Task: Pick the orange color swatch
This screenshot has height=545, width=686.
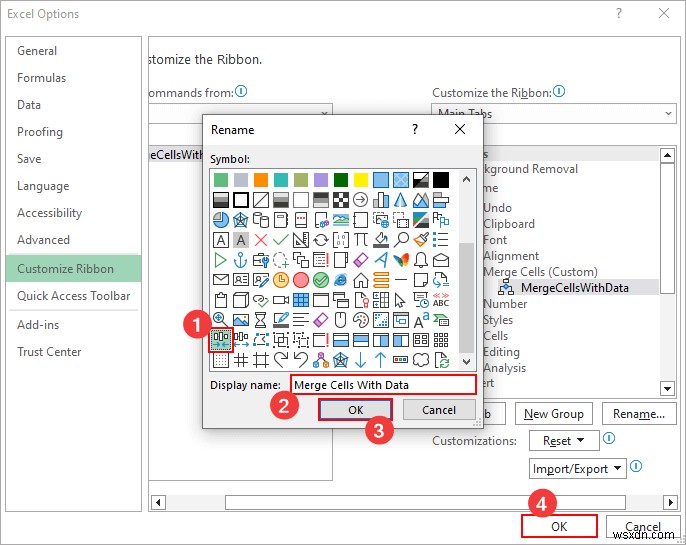Action: click(261, 180)
